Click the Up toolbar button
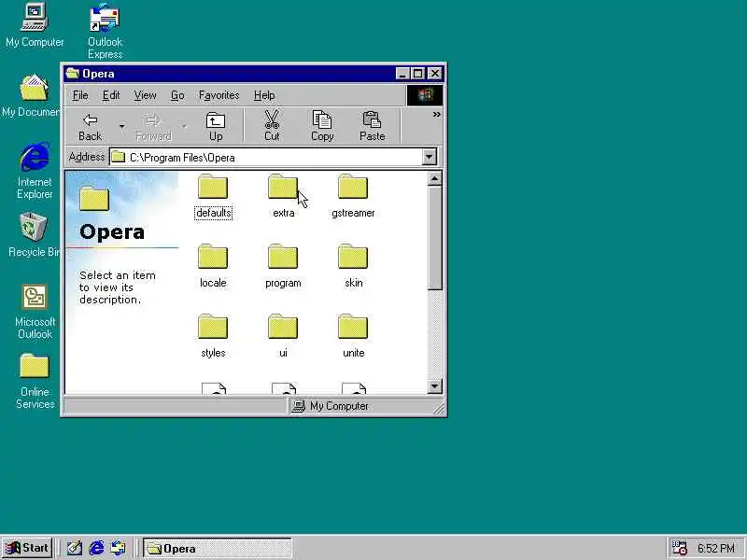This screenshot has width=747, height=560. pos(216,126)
